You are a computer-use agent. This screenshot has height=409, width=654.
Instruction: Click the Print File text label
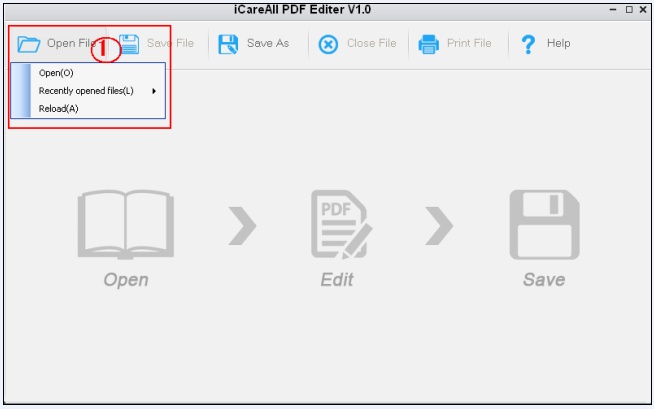point(469,43)
